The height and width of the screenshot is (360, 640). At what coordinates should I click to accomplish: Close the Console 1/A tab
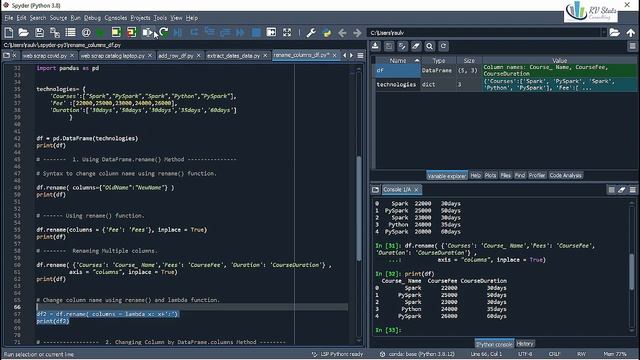pyautogui.click(x=416, y=190)
